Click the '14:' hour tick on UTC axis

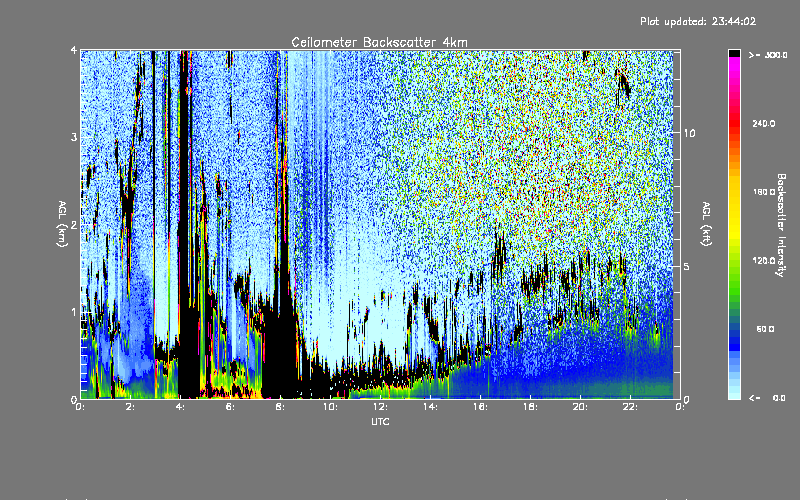[x=430, y=407]
